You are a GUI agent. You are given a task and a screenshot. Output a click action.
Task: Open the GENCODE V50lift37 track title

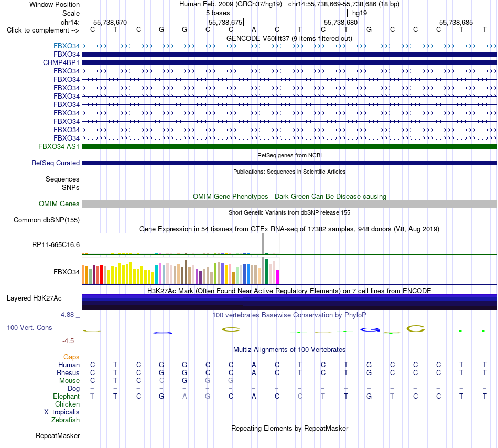[x=289, y=39]
